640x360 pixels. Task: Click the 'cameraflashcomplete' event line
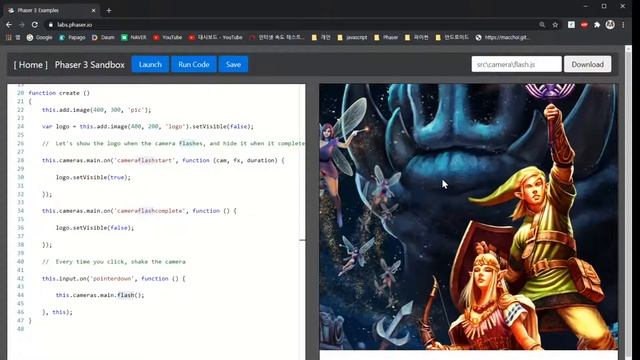click(139, 211)
